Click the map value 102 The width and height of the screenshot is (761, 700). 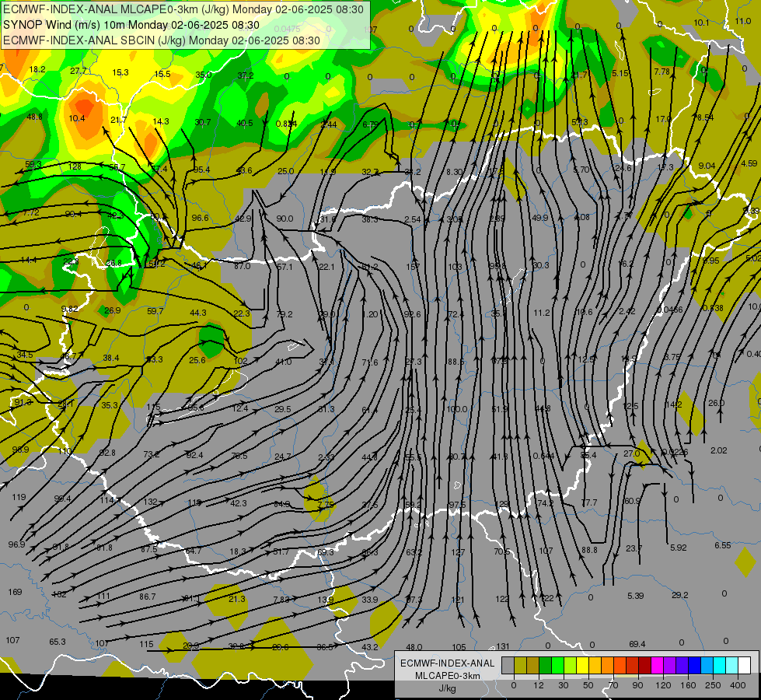coord(240,361)
